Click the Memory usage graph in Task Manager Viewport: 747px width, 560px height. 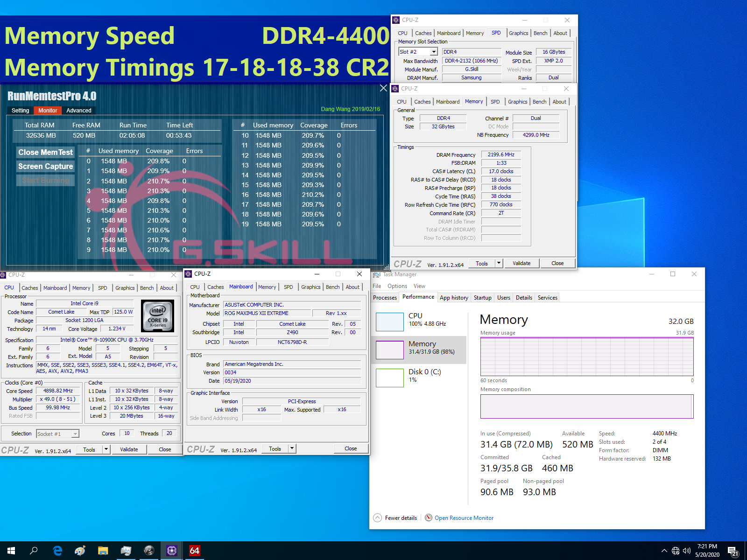586,357
